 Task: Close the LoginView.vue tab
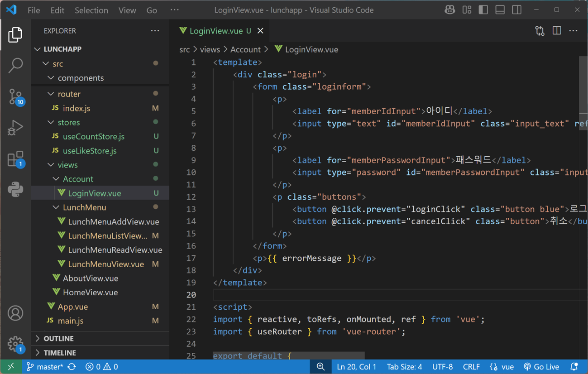(x=260, y=31)
